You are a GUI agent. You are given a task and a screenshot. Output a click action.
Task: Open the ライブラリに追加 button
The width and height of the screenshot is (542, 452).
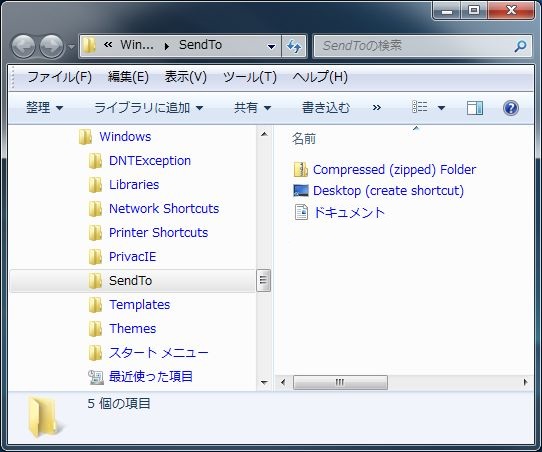[148, 108]
